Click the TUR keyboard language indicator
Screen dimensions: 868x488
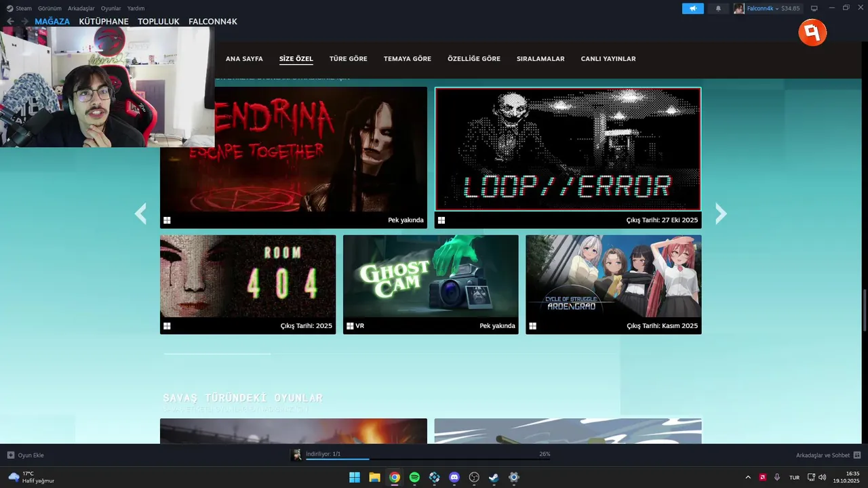coord(794,478)
